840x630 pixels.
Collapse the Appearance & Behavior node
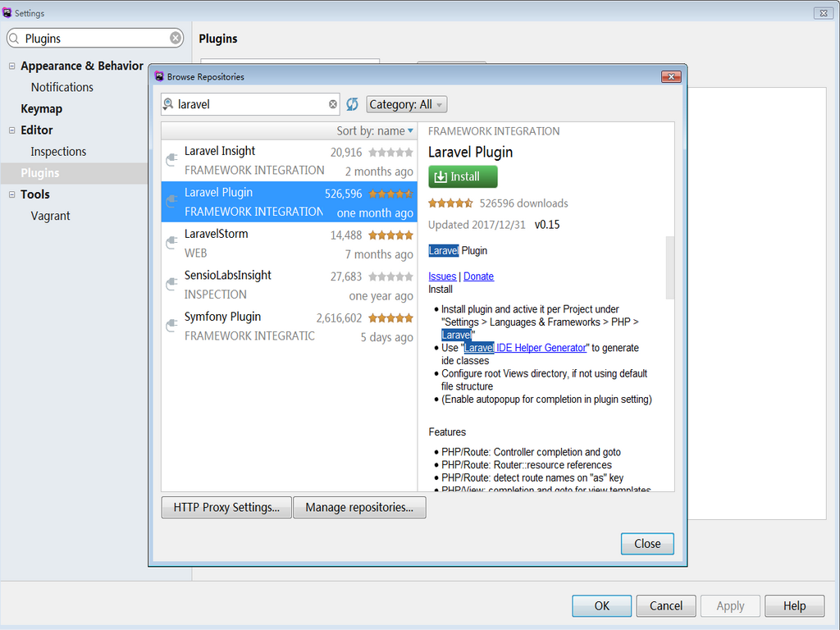click(11, 66)
